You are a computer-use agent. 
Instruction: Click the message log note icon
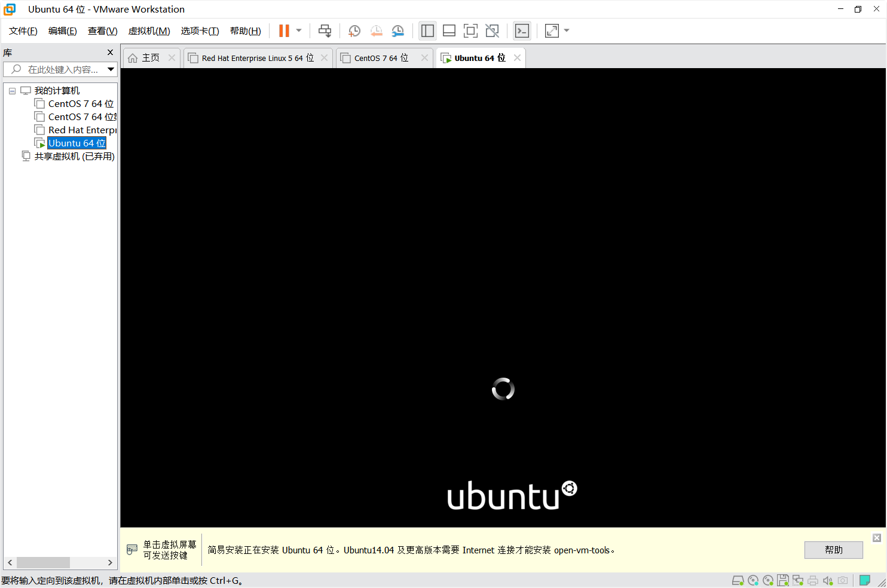point(865,580)
